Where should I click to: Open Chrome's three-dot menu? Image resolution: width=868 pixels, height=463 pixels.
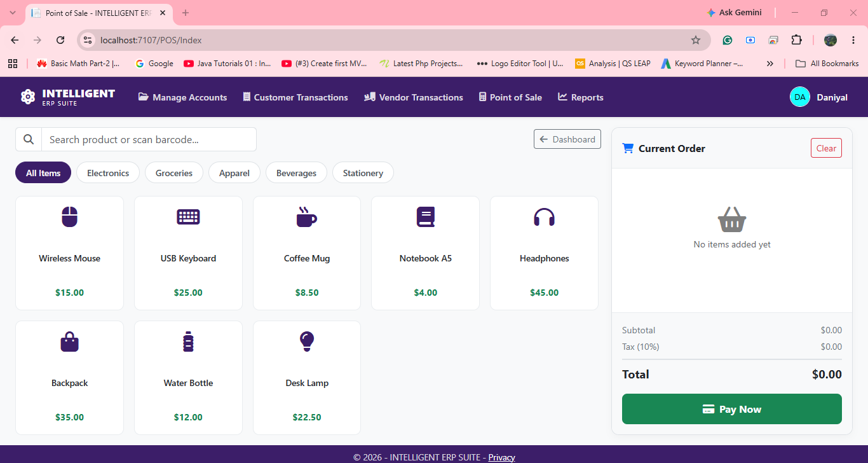point(853,40)
